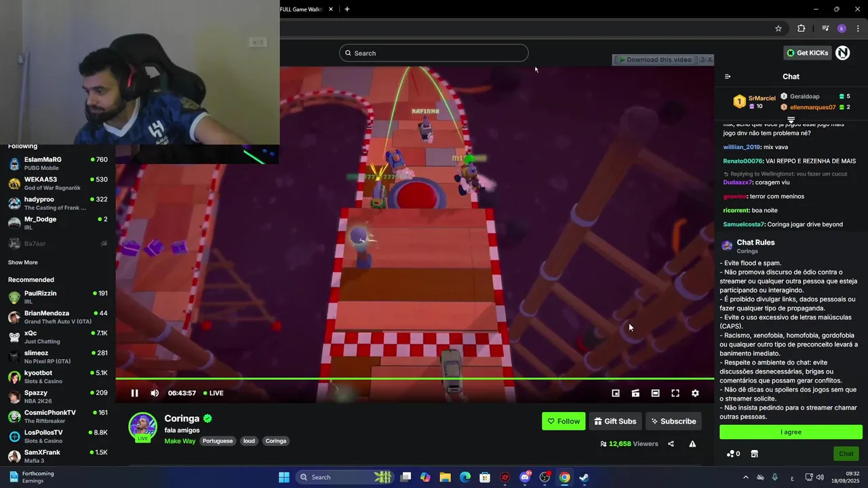Screen dimensions: 868x488
Task: Open BrianMendoza recommended channel
Action: (x=58, y=317)
